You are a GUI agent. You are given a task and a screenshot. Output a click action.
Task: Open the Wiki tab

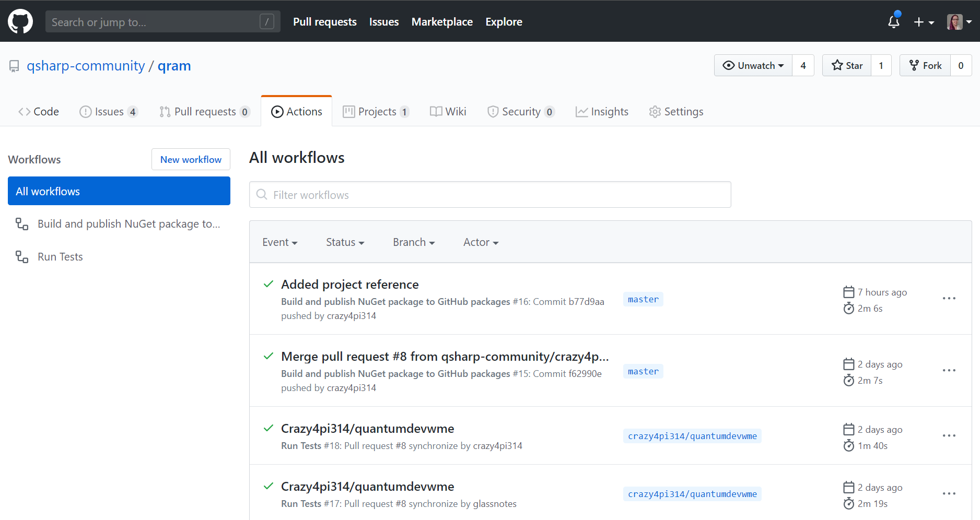(448, 112)
